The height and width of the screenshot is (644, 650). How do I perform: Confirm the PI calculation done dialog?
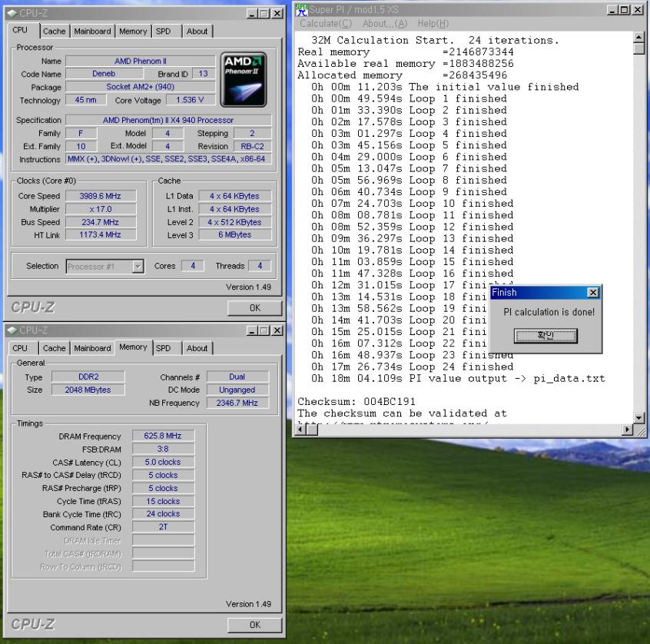coord(546,336)
